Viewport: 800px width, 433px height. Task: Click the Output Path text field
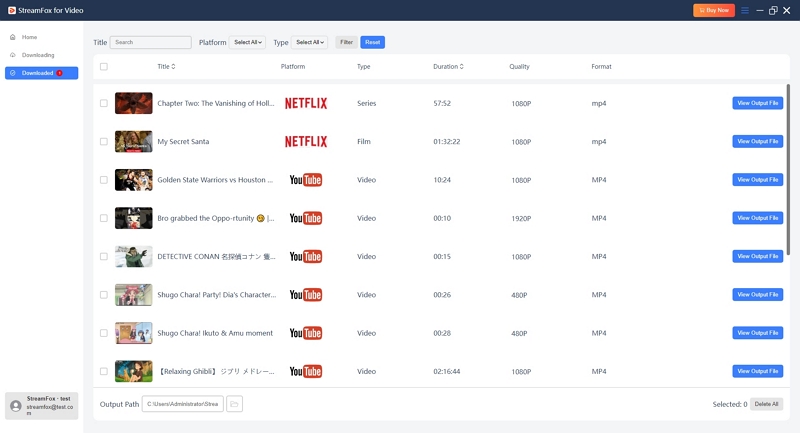tap(183, 404)
